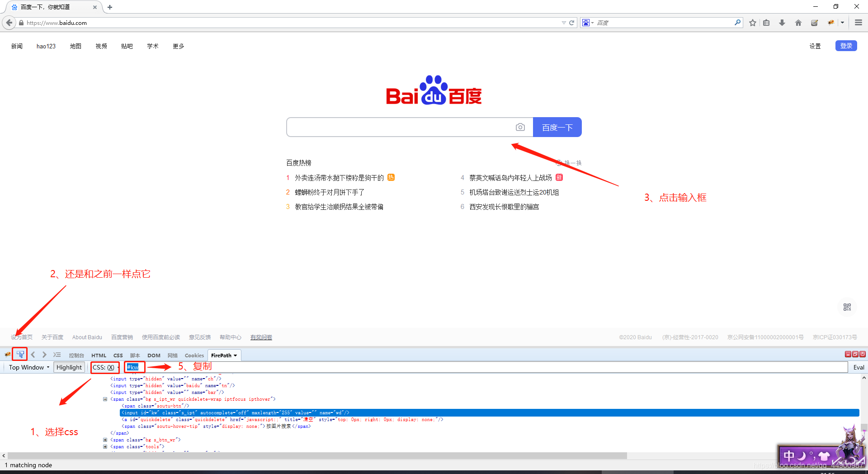Screen dimensions: 868x474
Task: Switch to the 网络 network tab
Action: coord(172,355)
